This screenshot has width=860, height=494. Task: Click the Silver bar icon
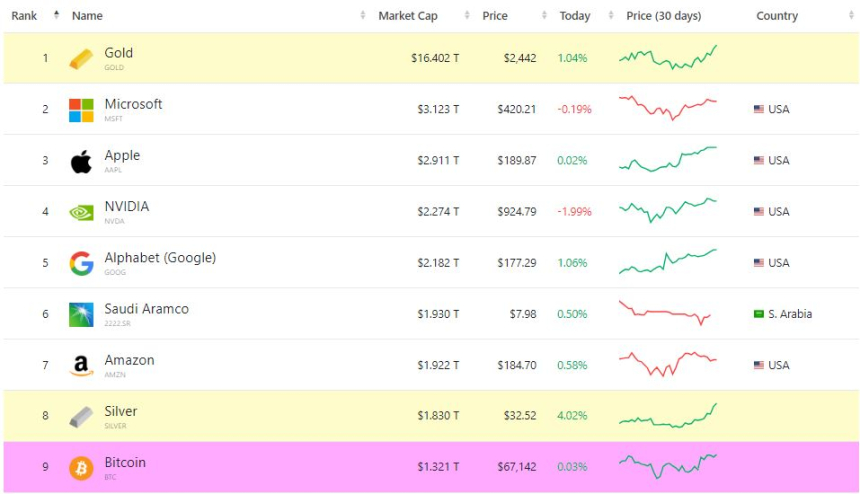[x=81, y=417]
